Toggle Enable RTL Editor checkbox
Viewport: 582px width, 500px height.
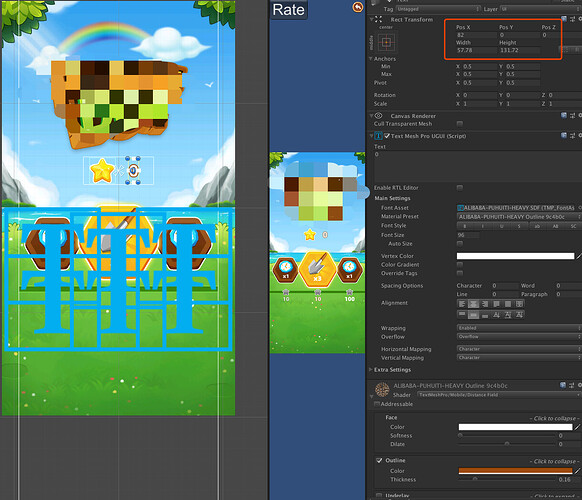click(x=460, y=188)
